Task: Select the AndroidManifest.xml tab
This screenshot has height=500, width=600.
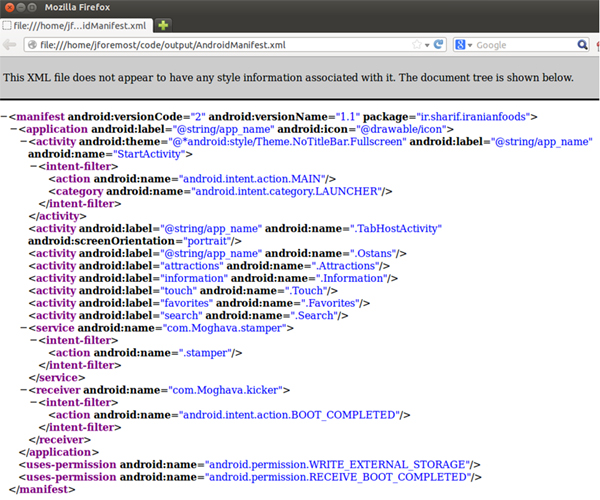Action: pyautogui.click(x=77, y=26)
